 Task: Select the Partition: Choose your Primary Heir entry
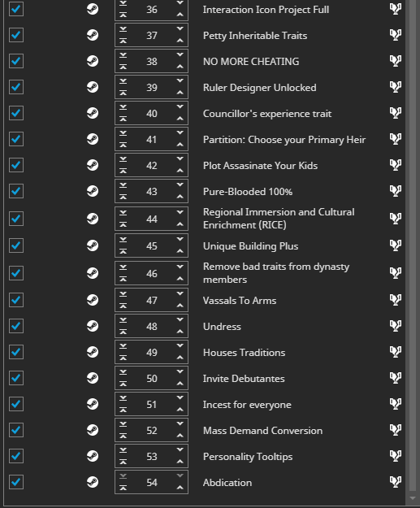pyautogui.click(x=284, y=140)
